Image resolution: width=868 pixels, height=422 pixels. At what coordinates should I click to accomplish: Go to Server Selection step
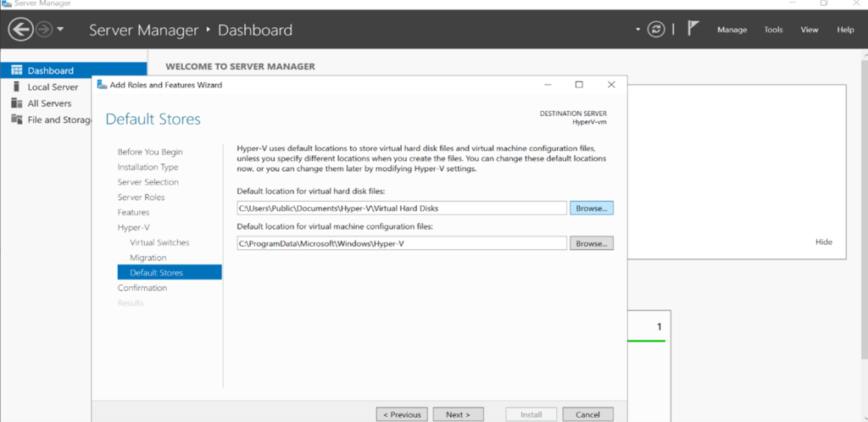(x=147, y=182)
